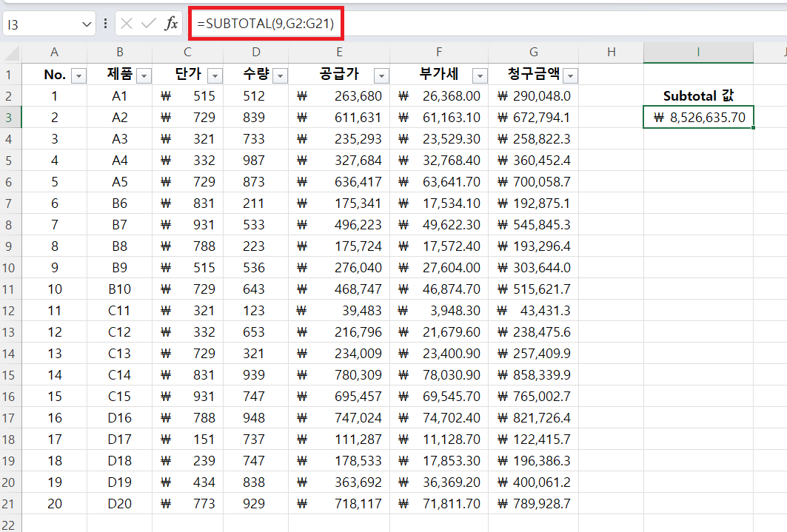Select the supply price cell 39,483
Image resolution: width=787 pixels, height=532 pixels.
pos(339,310)
